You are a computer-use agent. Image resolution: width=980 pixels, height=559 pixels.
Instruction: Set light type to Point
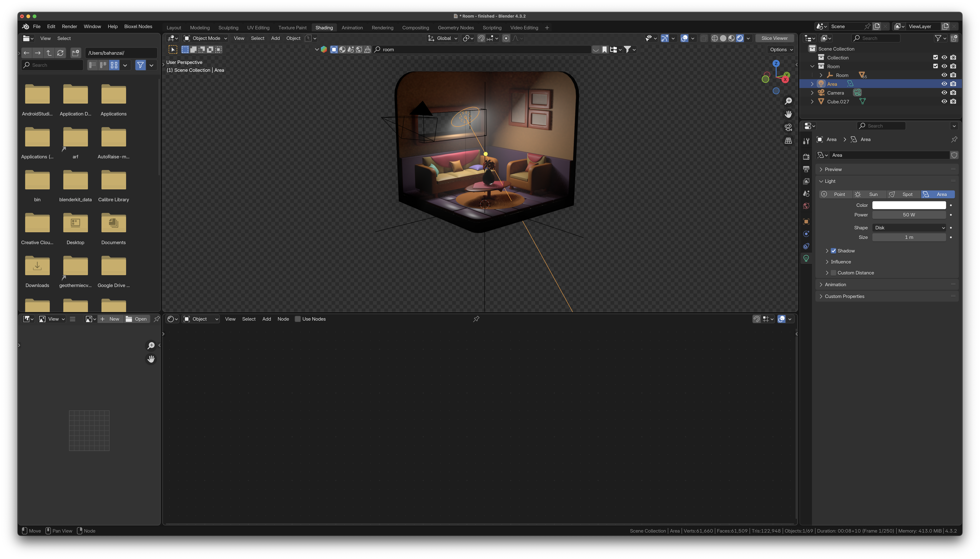835,194
